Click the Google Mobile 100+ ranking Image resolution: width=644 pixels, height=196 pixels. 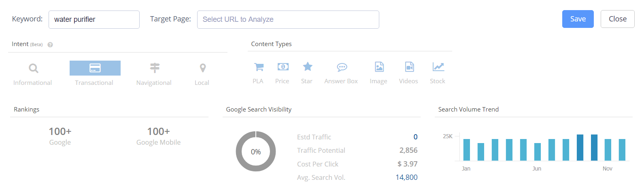pyautogui.click(x=158, y=131)
